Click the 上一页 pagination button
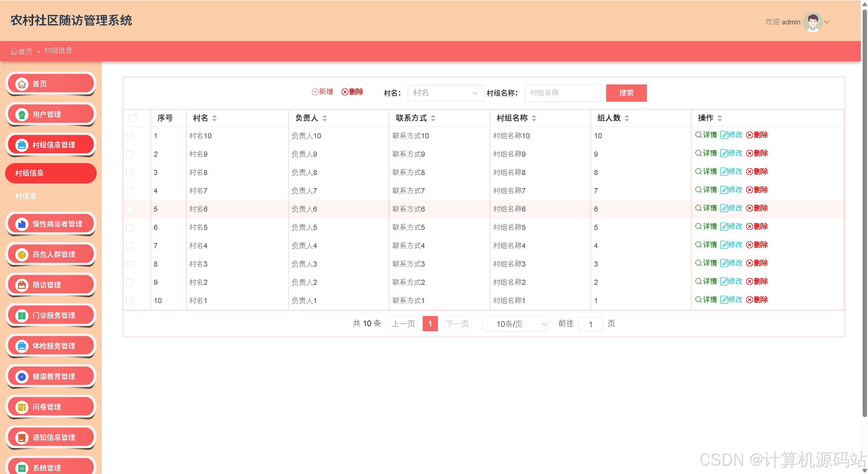The width and height of the screenshot is (868, 474). click(x=403, y=324)
